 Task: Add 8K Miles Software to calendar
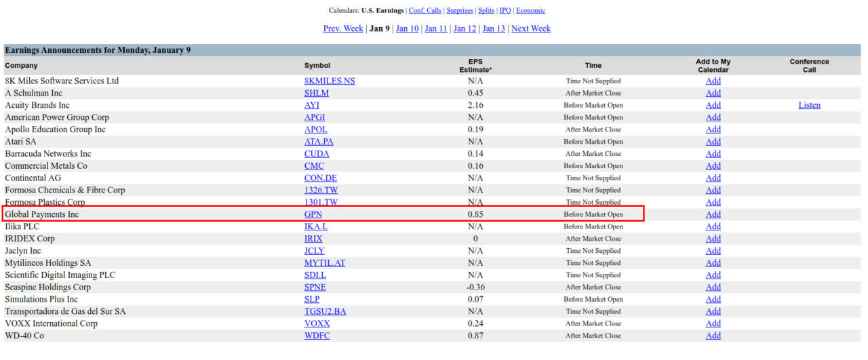[x=713, y=81]
